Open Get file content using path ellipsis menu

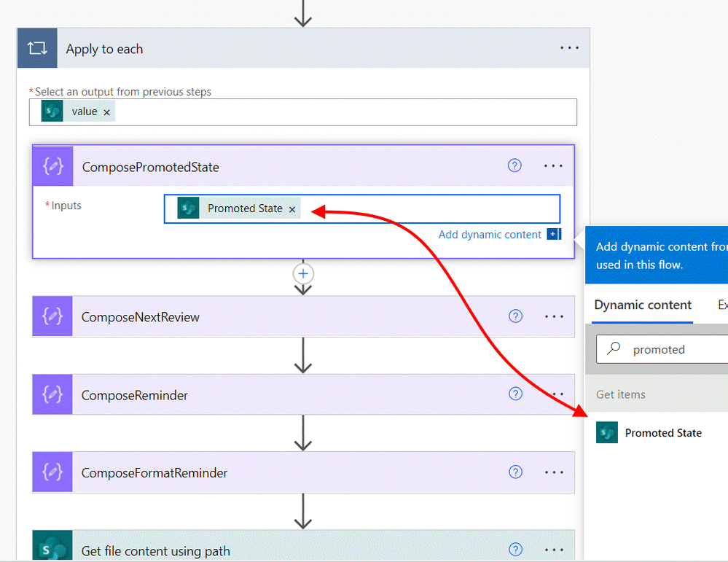554,550
